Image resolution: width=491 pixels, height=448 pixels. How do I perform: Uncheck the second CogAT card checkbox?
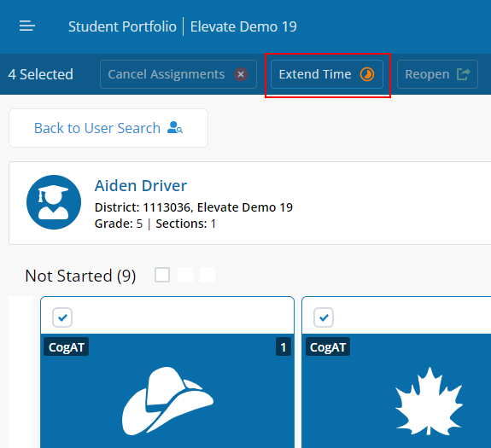(x=324, y=317)
